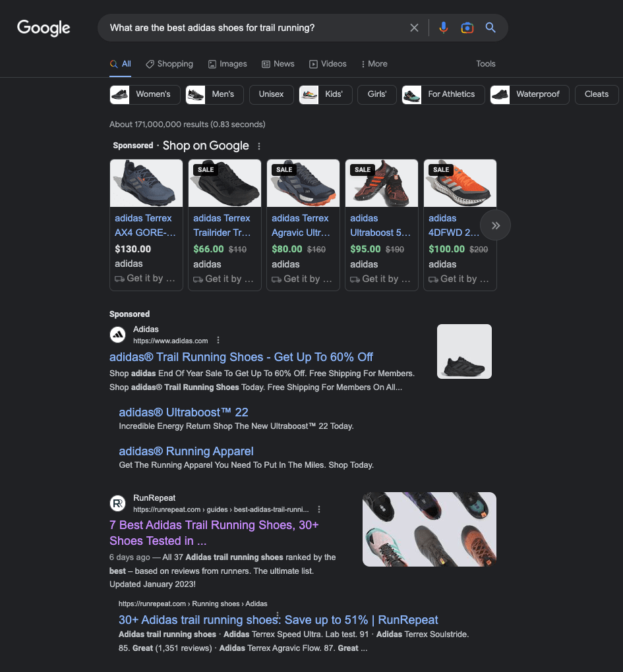
Task: Click the RunRepeat shoes collage thumbnail
Action: click(429, 529)
